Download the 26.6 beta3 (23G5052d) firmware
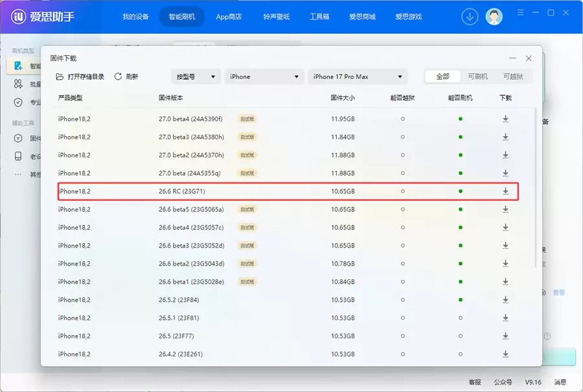583x392 pixels. click(505, 246)
